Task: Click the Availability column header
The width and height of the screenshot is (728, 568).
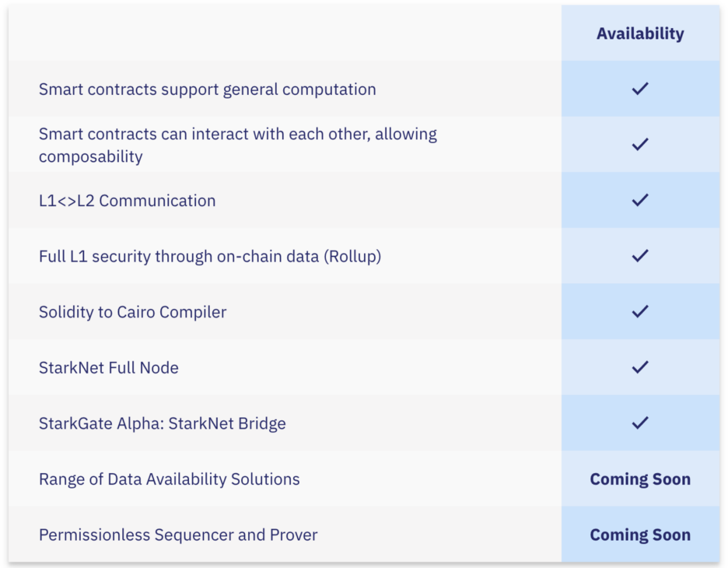Action: 640,34
